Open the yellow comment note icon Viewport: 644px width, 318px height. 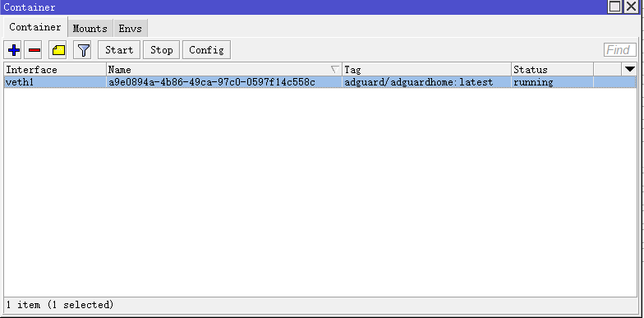[59, 50]
